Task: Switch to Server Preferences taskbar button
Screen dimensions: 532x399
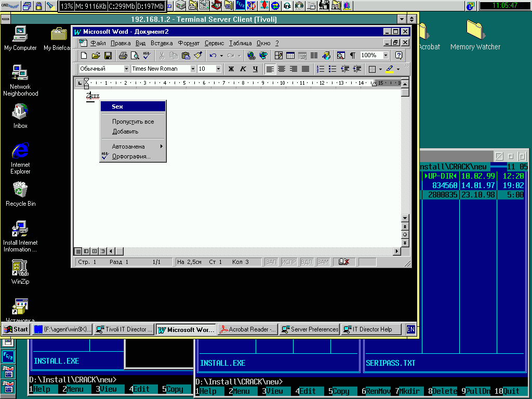Action: 310,329
